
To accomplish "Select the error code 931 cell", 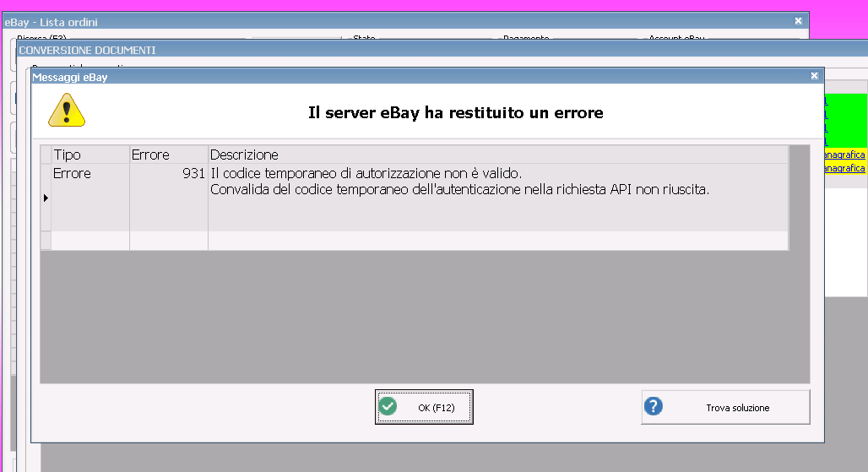I will [169, 197].
